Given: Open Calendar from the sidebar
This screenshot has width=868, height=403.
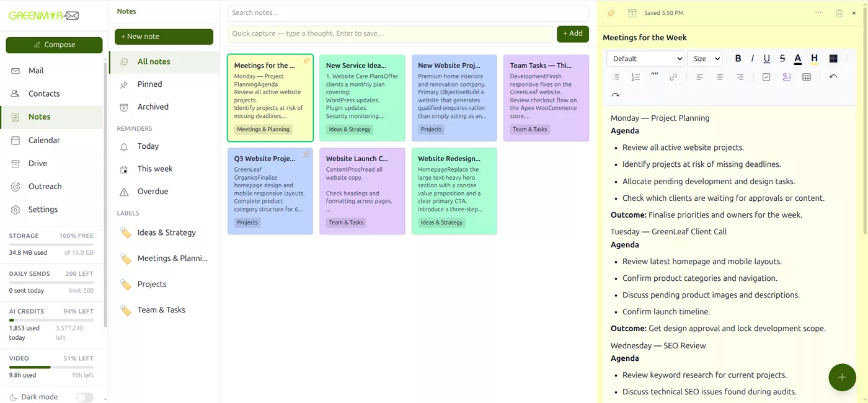Looking at the screenshot, I should pyautogui.click(x=51, y=140).
